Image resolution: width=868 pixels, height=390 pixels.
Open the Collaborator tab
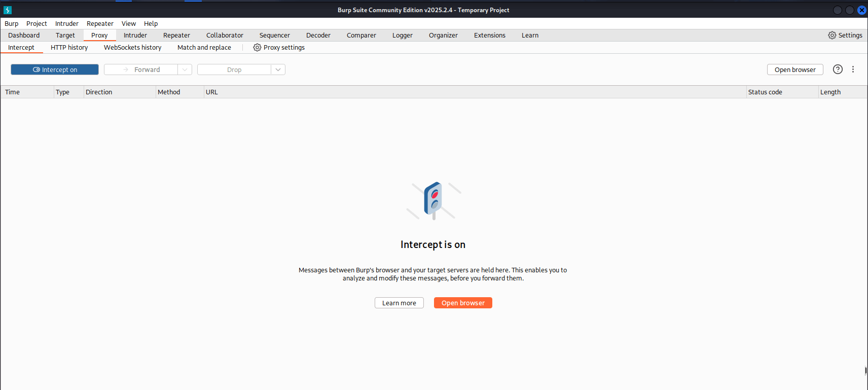tap(225, 36)
